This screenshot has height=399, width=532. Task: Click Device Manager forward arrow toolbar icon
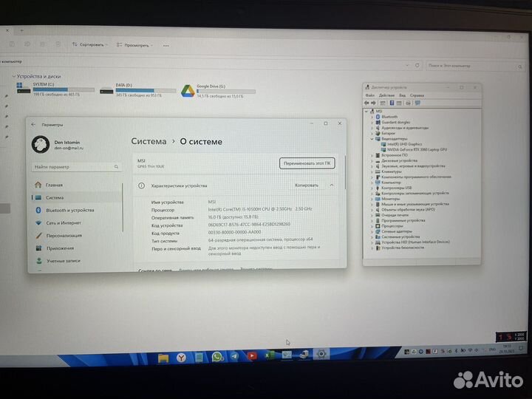[373, 103]
